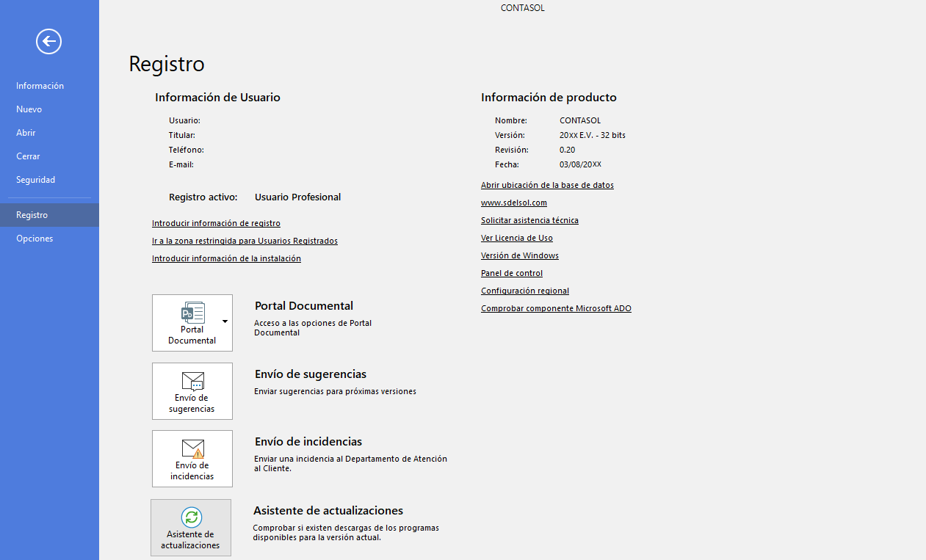926x560 pixels.
Task: Go back using the circled arrow icon
Action: [48, 41]
